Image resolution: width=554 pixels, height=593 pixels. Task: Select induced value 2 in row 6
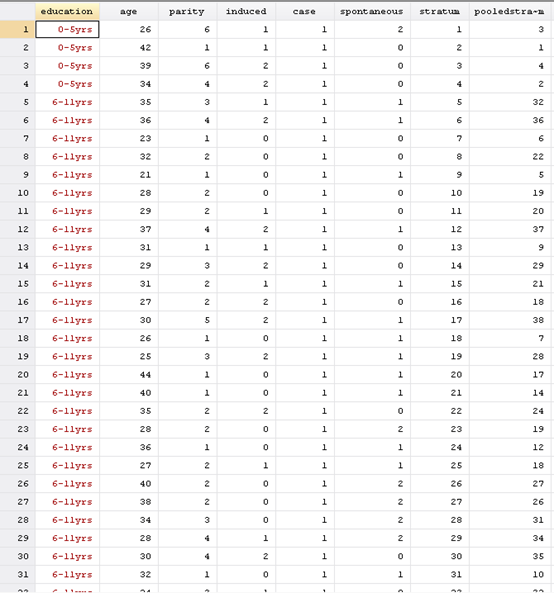(246, 120)
